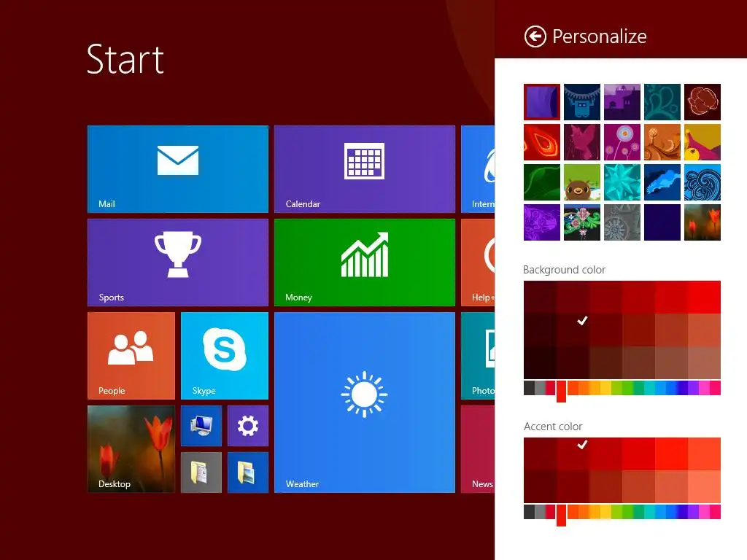
Task: Pick the purple castle skyline background
Action: (622, 102)
